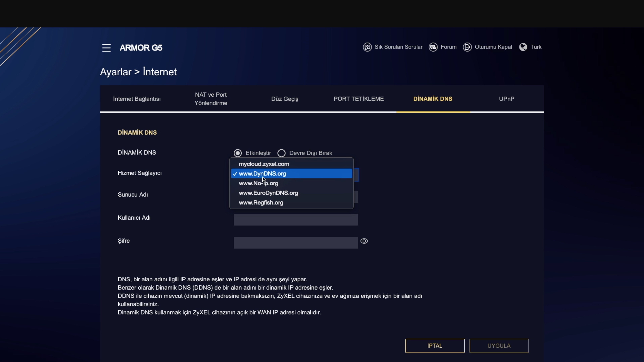Go to the UPnP tab
Viewport: 644px width, 362px height.
[x=507, y=99]
